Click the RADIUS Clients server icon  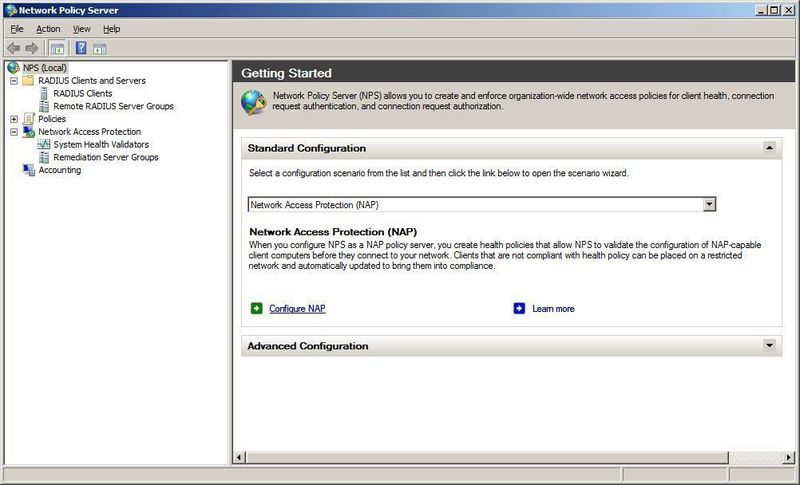coord(44,93)
